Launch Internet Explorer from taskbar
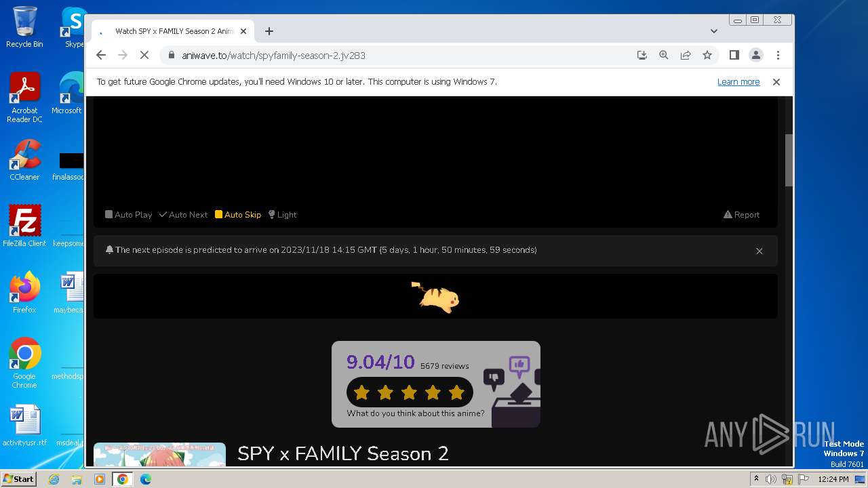868x488 pixels. 54,479
